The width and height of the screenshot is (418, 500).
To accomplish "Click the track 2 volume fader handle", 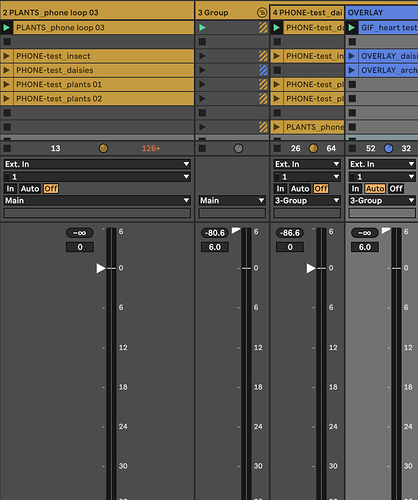I will point(101,268).
